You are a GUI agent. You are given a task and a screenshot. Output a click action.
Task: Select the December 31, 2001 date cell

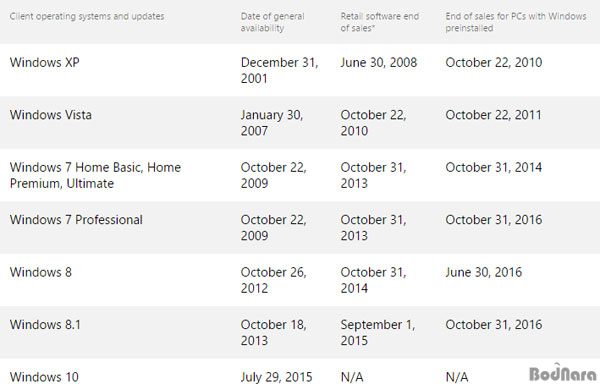(279, 70)
